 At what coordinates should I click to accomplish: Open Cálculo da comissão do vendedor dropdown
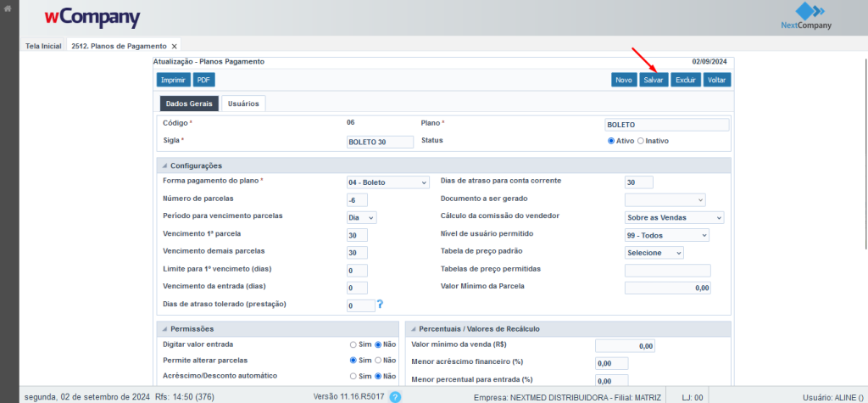pos(674,217)
